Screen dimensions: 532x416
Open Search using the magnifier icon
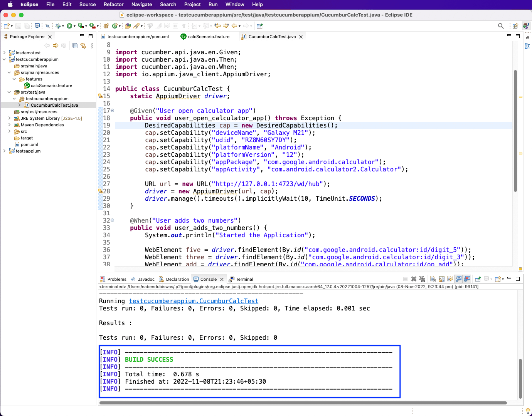500,26
